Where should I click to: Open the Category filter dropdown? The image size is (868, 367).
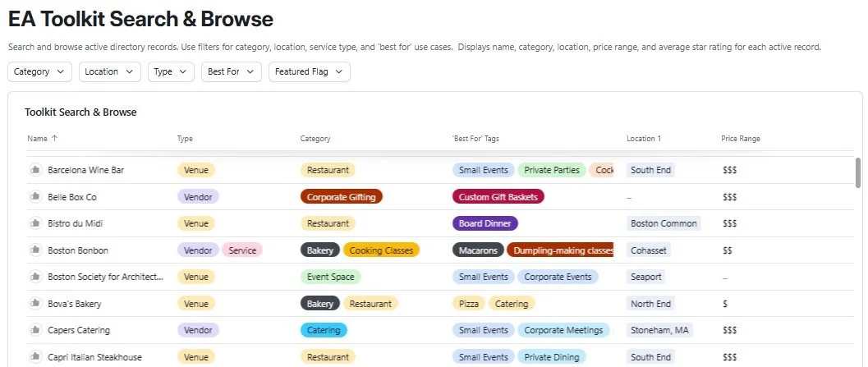[40, 71]
